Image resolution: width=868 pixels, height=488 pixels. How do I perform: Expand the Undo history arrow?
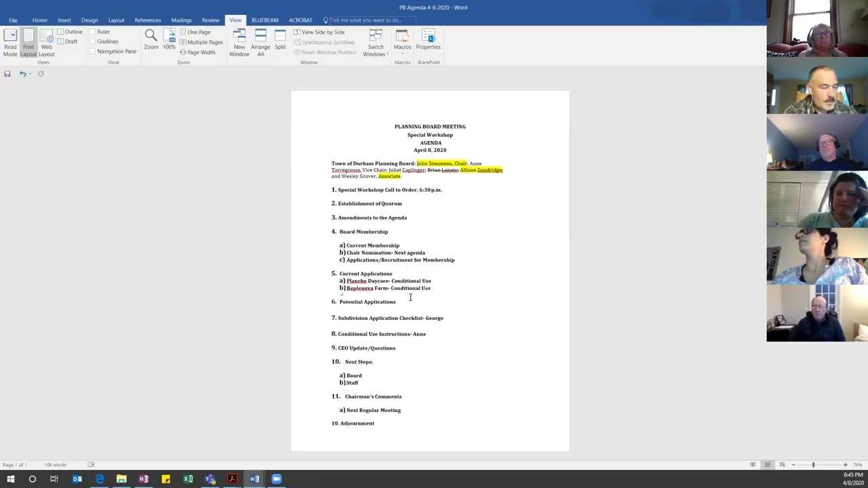(30, 74)
